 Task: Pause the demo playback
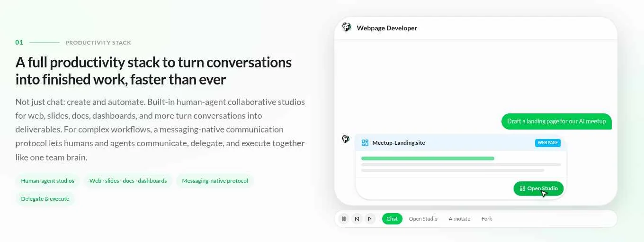[x=344, y=219]
